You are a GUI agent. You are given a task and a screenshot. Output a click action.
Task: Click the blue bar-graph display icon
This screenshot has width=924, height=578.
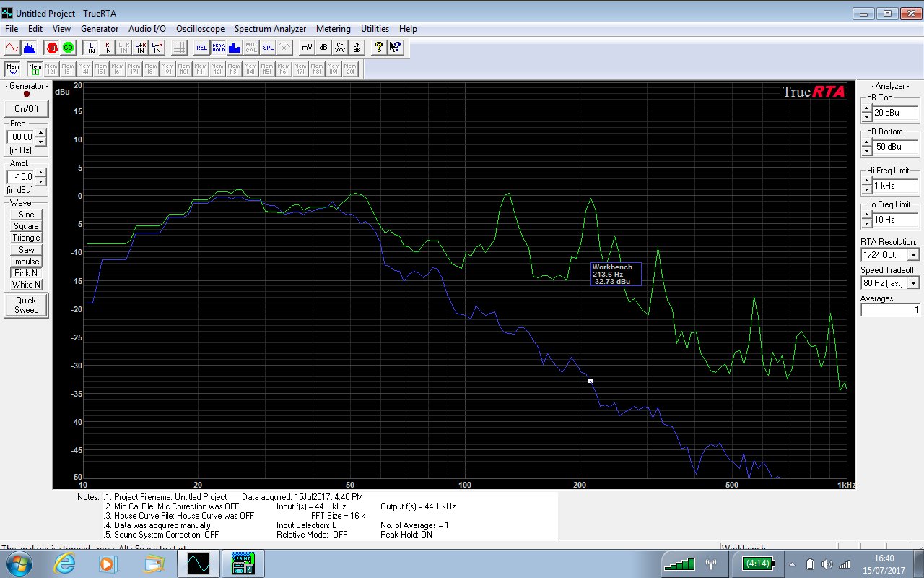pyautogui.click(x=235, y=48)
